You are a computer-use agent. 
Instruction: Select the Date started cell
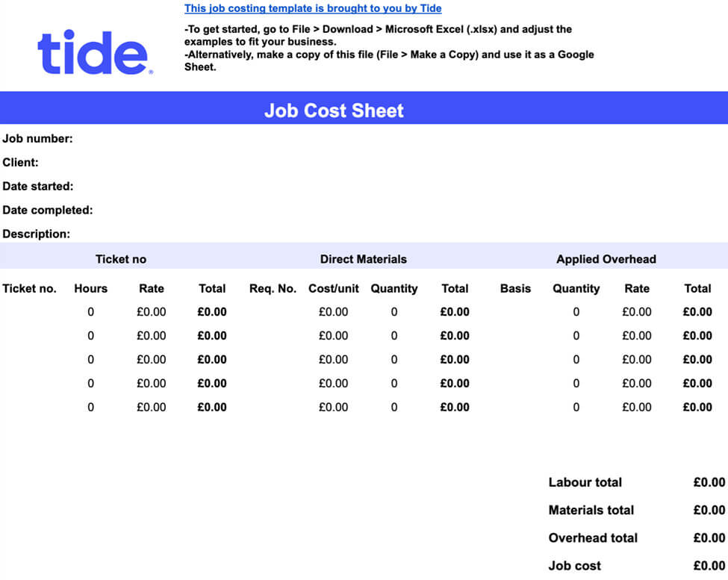click(x=38, y=186)
